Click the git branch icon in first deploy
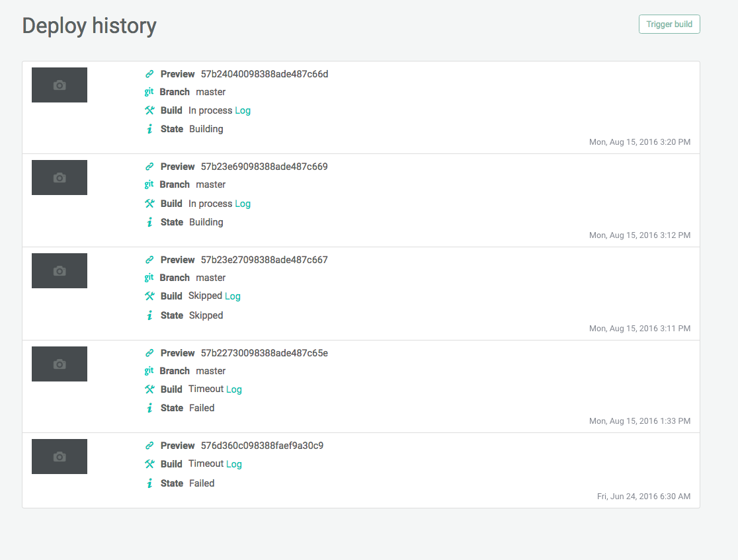 [149, 92]
